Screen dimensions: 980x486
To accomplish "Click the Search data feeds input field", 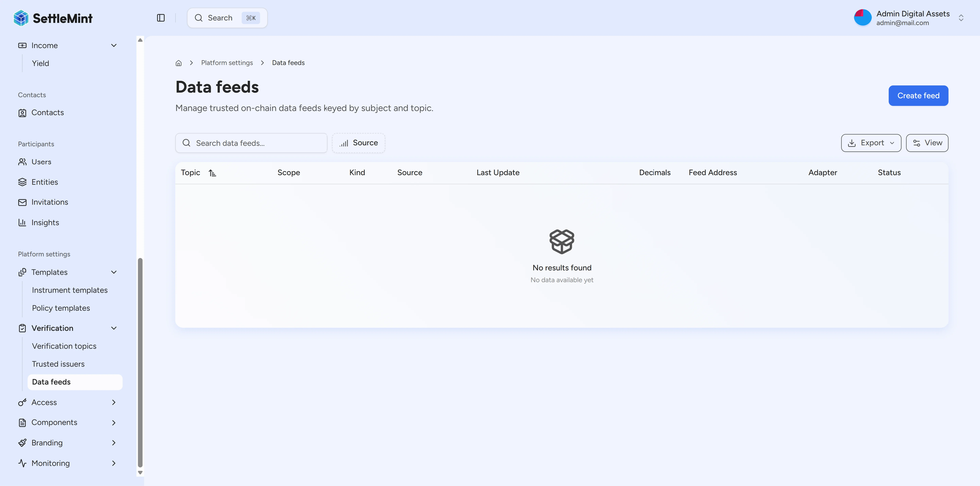I will pyautogui.click(x=251, y=143).
